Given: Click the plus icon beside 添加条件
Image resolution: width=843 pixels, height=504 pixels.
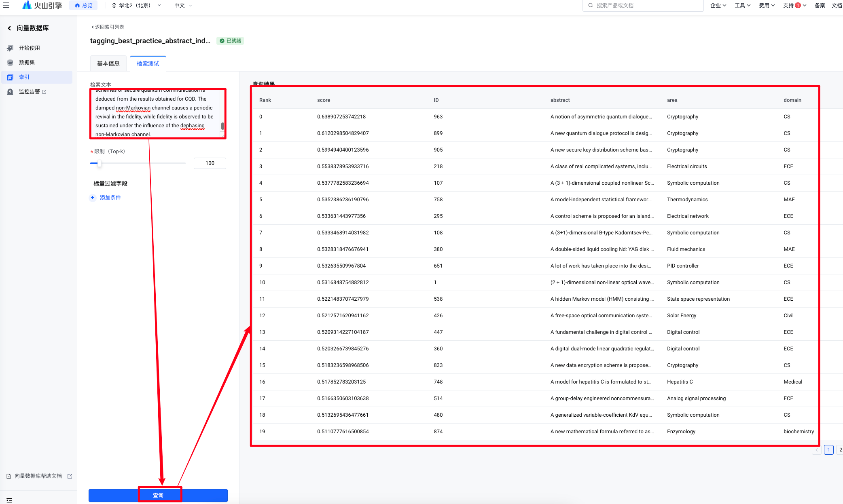Looking at the screenshot, I should click(x=93, y=198).
